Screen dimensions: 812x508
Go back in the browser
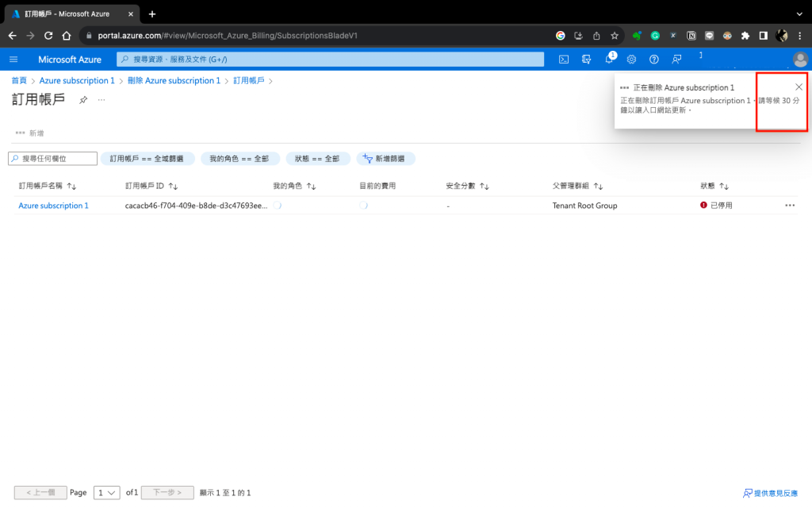pos(13,35)
